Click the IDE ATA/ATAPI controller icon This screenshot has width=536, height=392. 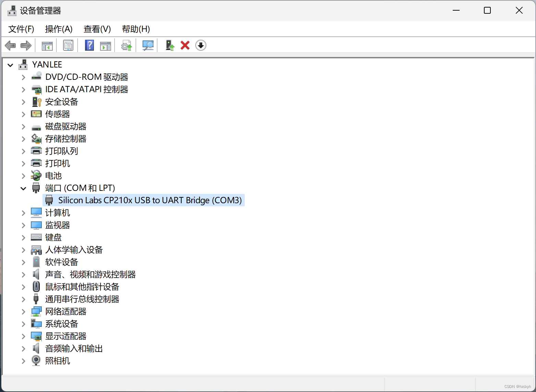click(x=36, y=89)
